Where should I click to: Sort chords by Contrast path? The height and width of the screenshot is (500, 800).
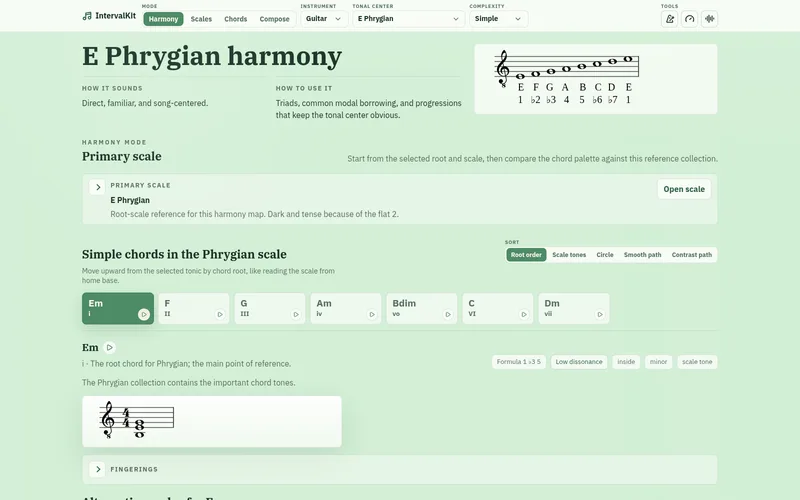pyautogui.click(x=691, y=255)
